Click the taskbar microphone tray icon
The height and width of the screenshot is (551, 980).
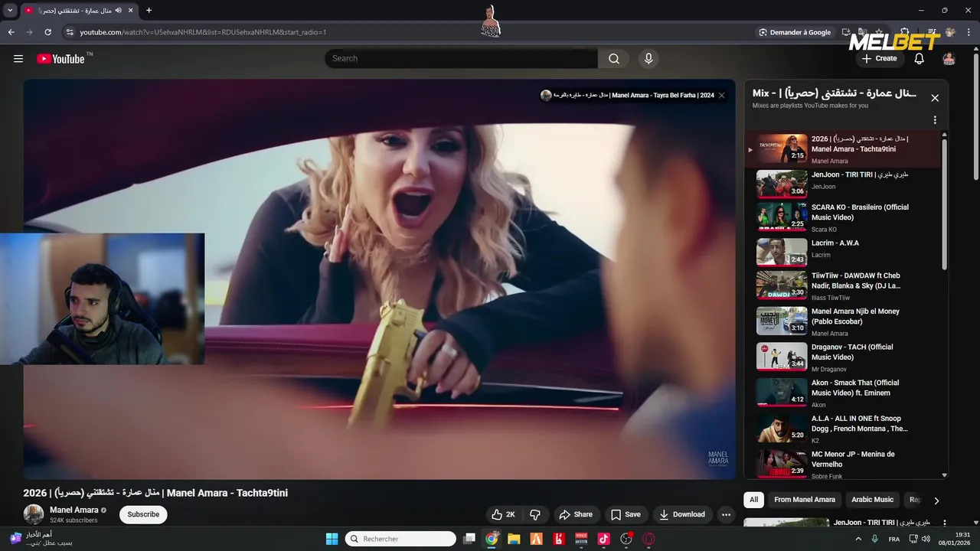(874, 539)
